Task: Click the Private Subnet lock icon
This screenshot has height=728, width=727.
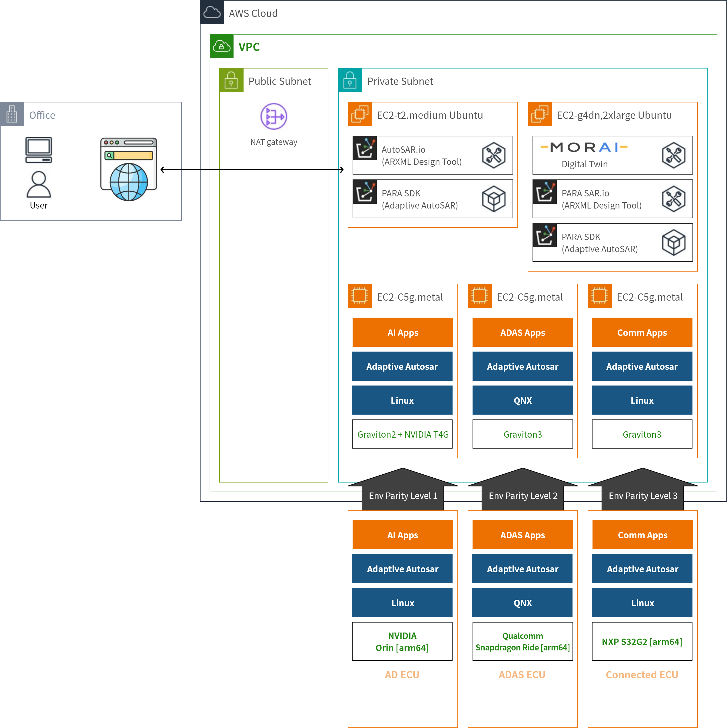Action: click(350, 81)
